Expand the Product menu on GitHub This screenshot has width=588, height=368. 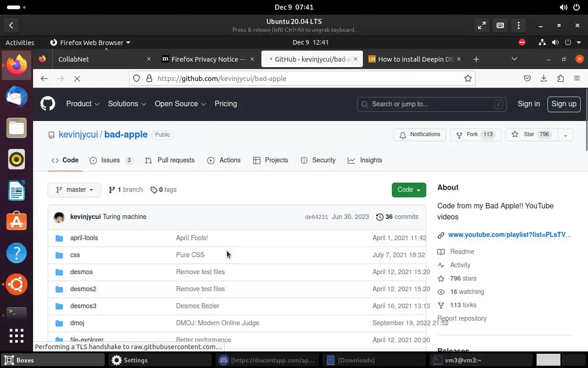83,104
